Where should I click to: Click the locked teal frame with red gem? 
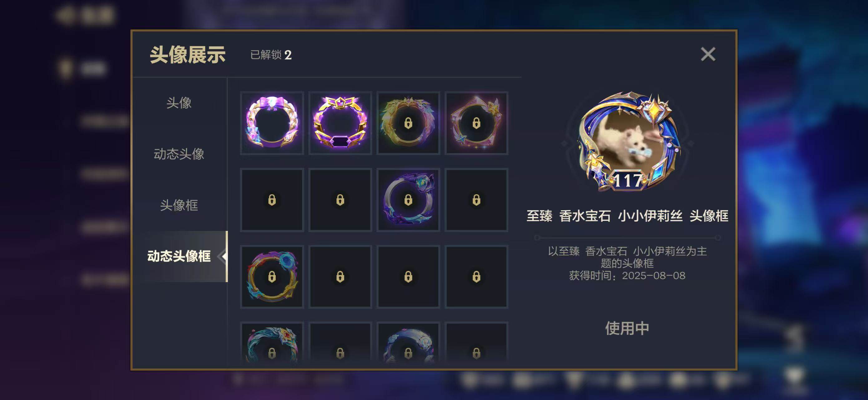tap(272, 344)
